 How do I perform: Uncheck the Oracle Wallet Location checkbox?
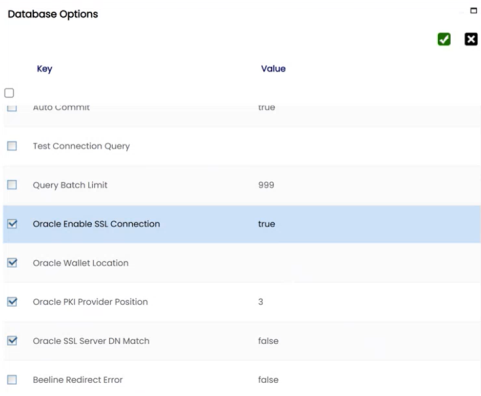click(12, 263)
